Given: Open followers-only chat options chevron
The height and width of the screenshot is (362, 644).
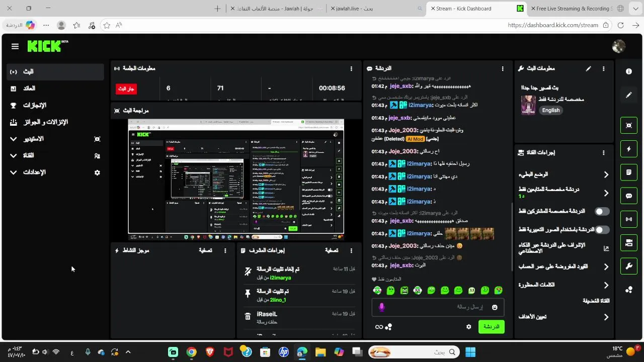Looking at the screenshot, I should [x=606, y=193].
